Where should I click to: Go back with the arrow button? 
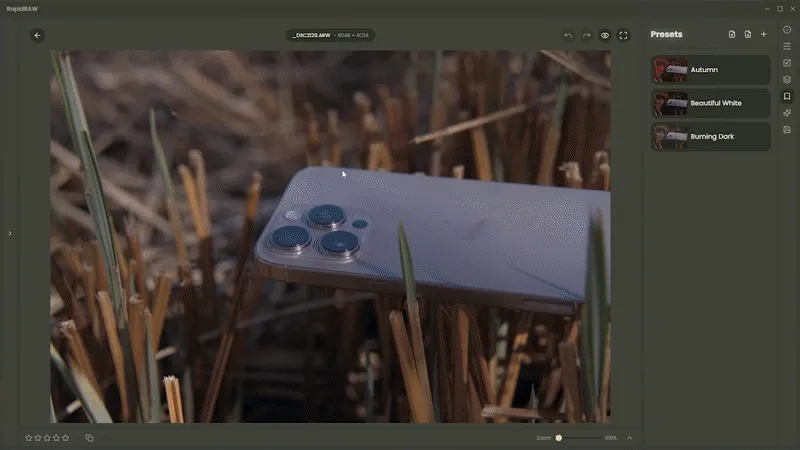pyautogui.click(x=37, y=35)
